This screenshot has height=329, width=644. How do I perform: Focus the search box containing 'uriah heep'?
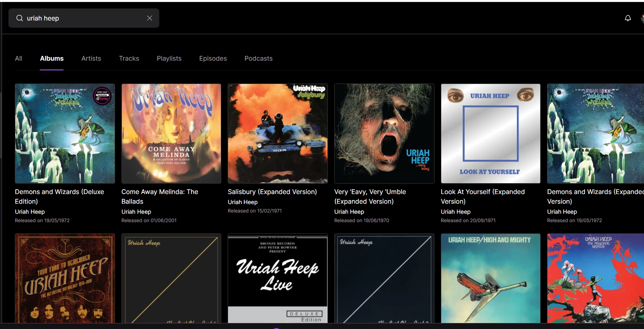84,18
